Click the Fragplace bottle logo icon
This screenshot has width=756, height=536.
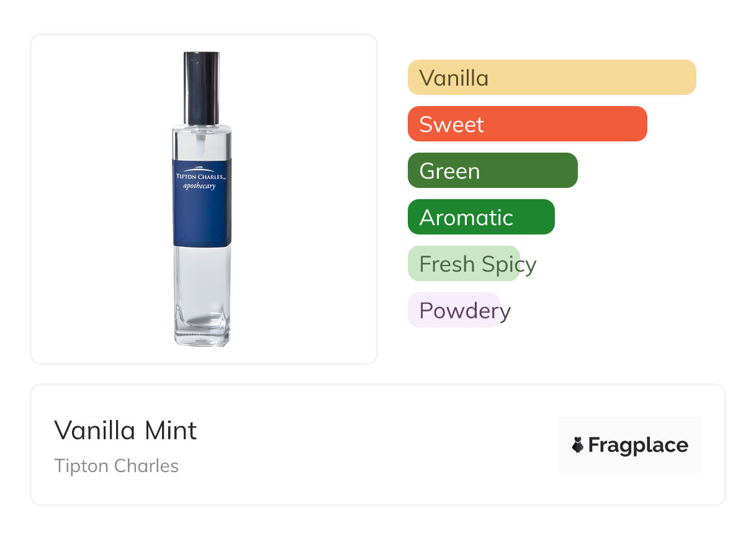coord(578,445)
